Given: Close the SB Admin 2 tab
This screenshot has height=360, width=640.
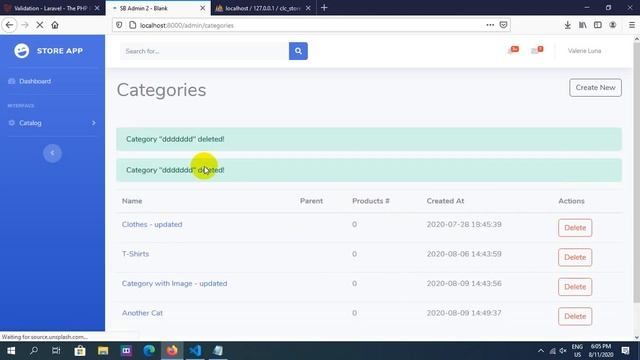Looking at the screenshot, I should point(202,8).
